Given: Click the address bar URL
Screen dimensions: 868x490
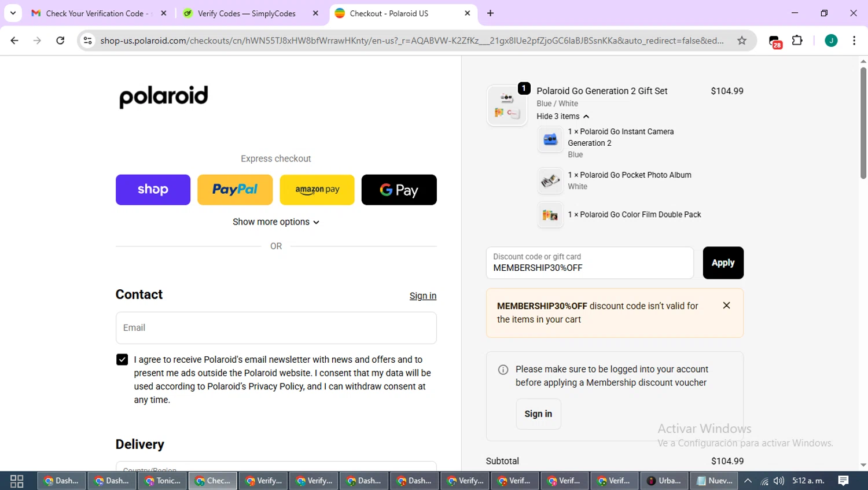Looking at the screenshot, I should tap(411, 40).
